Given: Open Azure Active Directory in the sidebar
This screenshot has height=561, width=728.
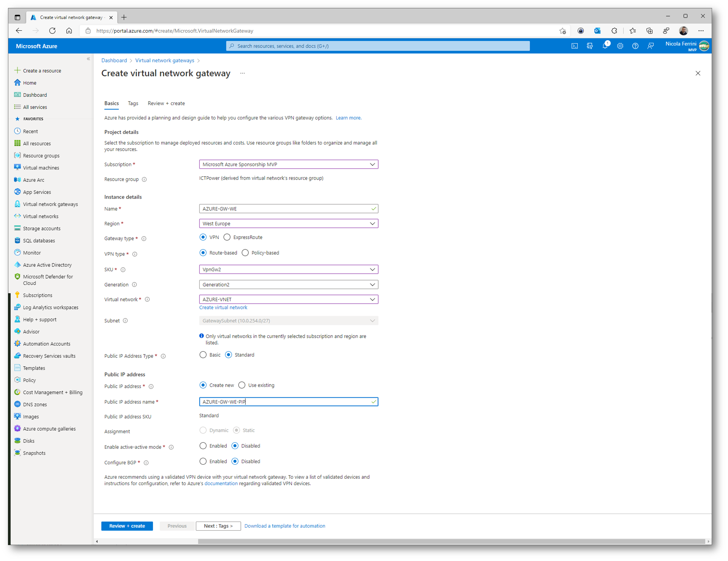Looking at the screenshot, I should tap(47, 265).
